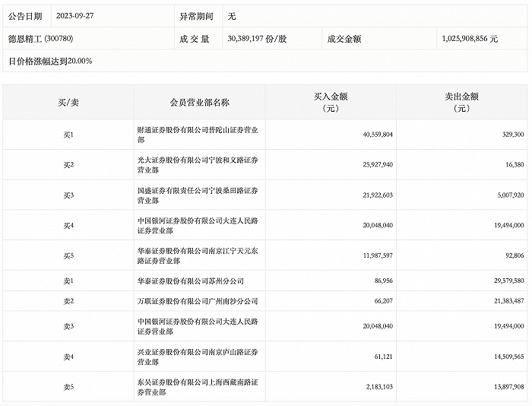Click 华泰证券股份有限公司苏州分公司 branch name
The width and height of the screenshot is (532, 406).
click(190, 281)
